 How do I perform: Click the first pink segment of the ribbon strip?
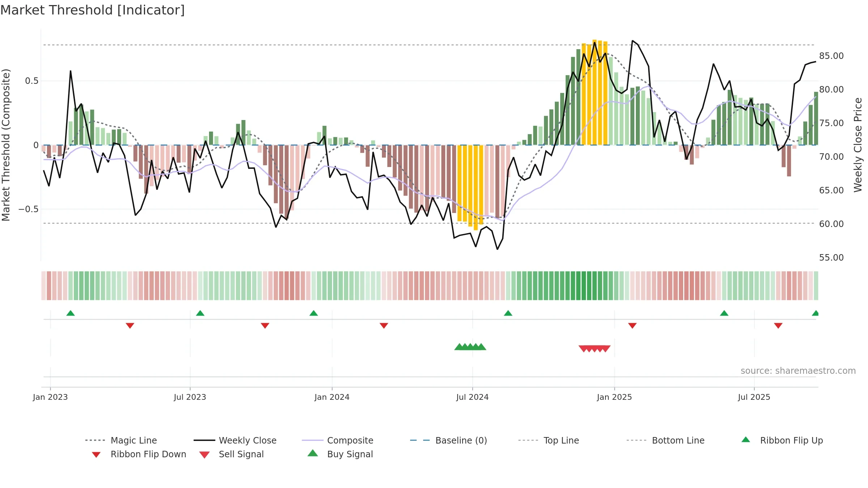point(44,286)
